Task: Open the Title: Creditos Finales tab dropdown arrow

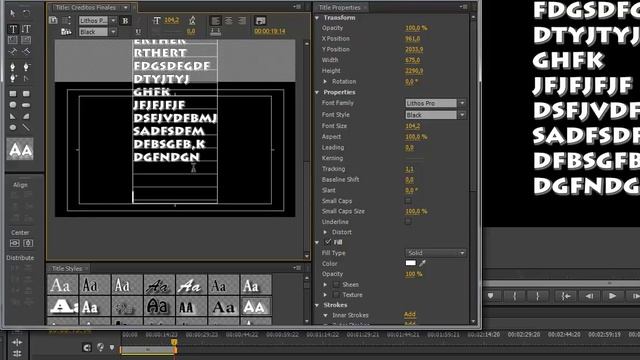Action: pyautogui.click(x=126, y=7)
